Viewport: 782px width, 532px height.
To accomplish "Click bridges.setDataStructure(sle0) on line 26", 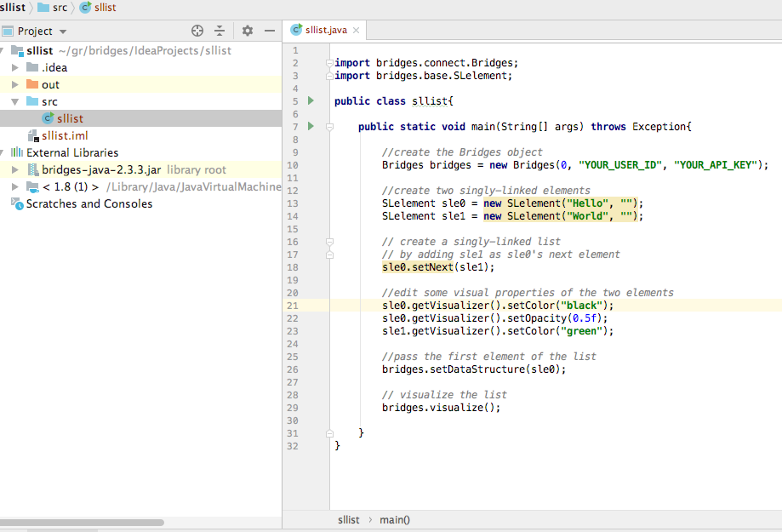I will coord(474,369).
